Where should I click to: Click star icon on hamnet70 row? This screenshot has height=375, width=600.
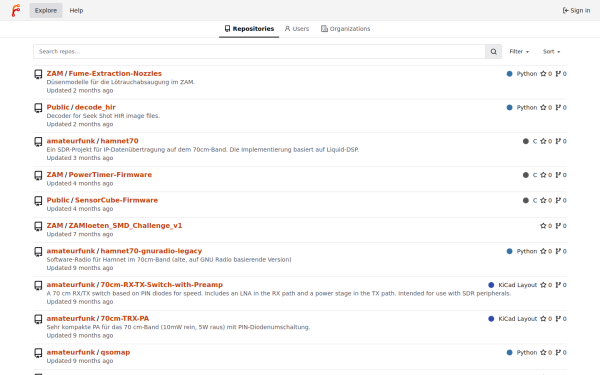(543, 141)
